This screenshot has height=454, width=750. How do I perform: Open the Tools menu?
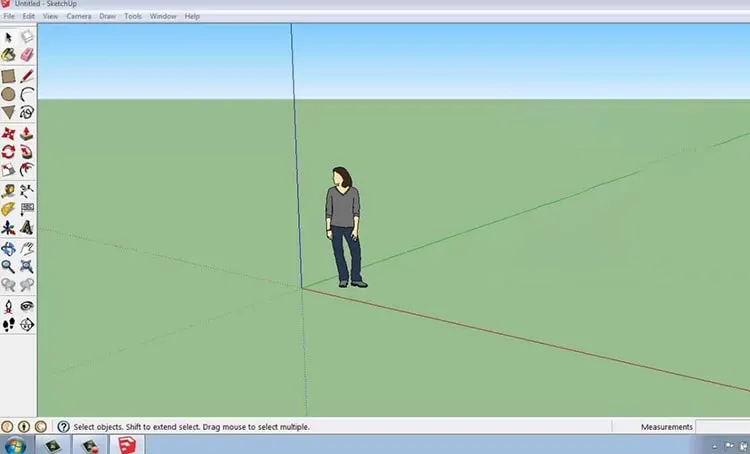tap(133, 16)
